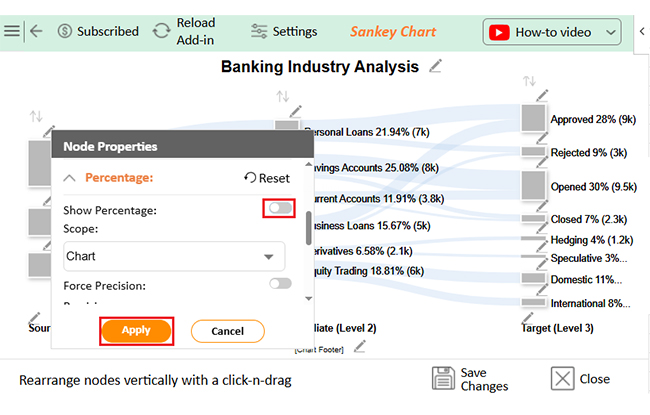
Task: Expand the How-to video dropdown
Action: pos(612,32)
